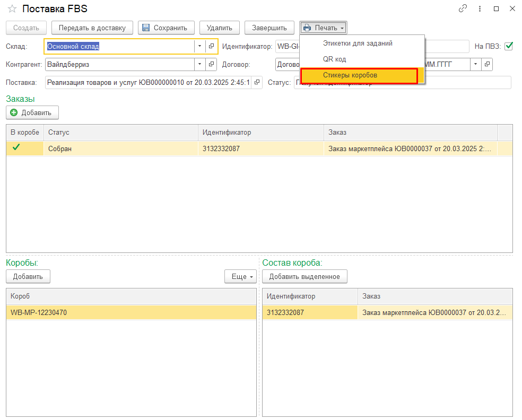Screen dimensions: 522x420
Task: Click the green checkmark in the В коробе cell
Action: click(16, 147)
